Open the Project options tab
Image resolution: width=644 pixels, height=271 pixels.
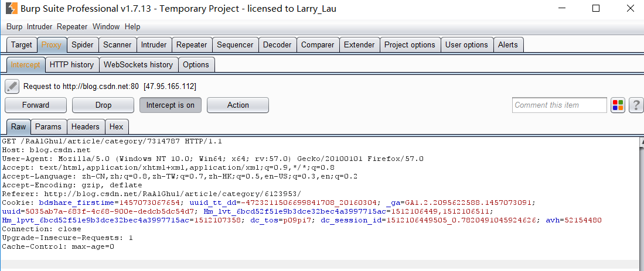(410, 44)
